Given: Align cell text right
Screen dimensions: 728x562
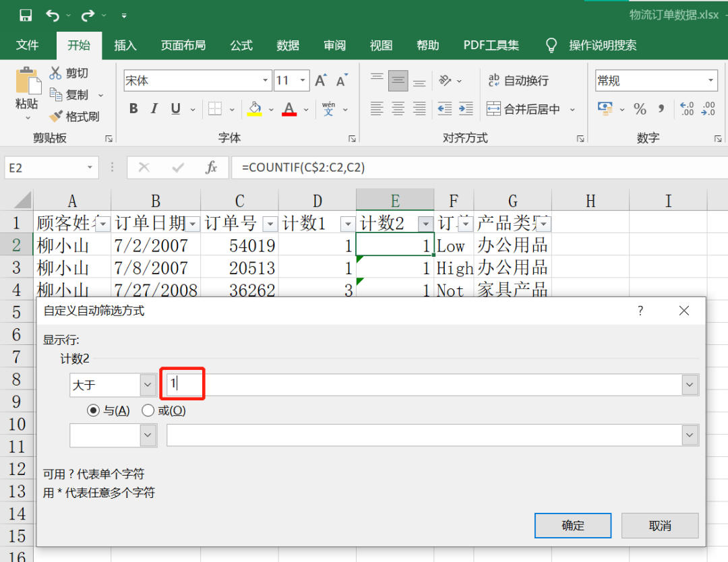Looking at the screenshot, I should coord(419,108).
